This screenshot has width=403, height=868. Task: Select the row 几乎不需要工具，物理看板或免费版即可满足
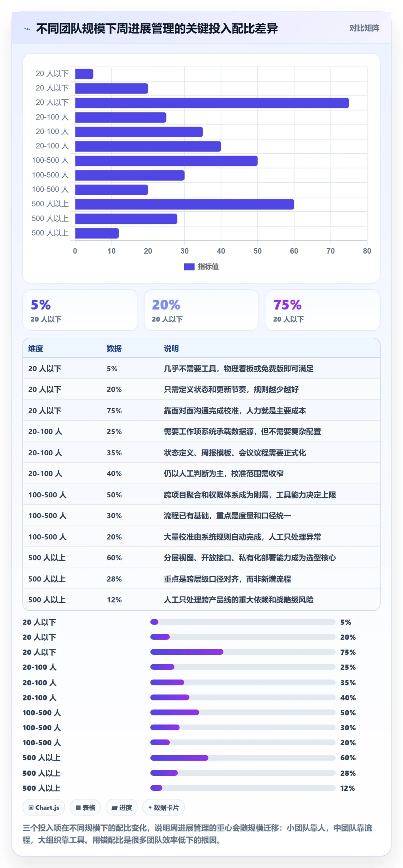coord(201,369)
